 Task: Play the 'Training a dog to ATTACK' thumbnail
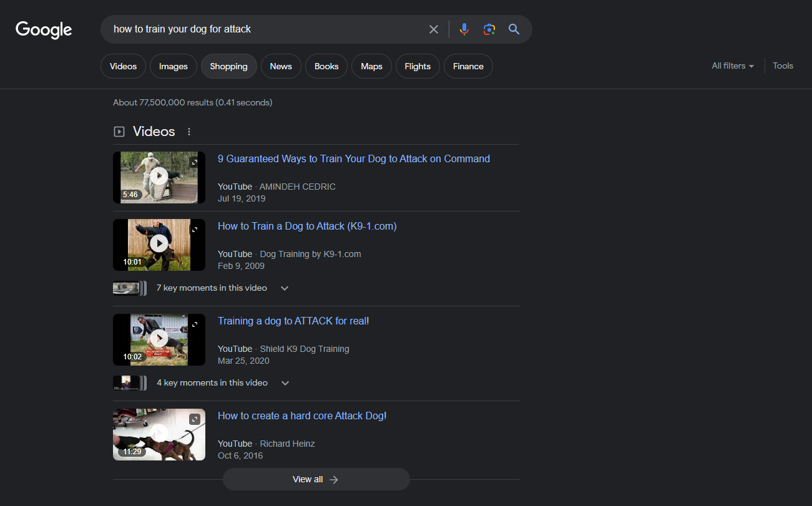pyautogui.click(x=159, y=339)
